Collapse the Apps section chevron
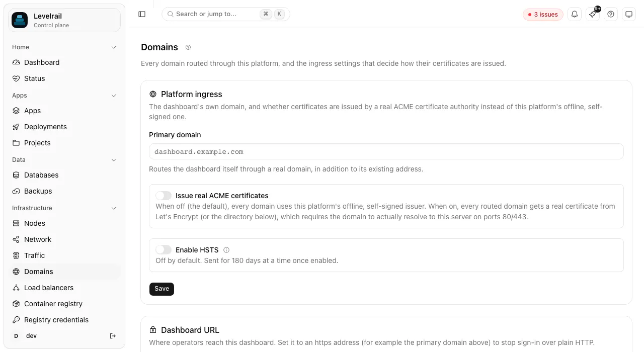Image resolution: width=644 pixels, height=352 pixels. coord(114,96)
